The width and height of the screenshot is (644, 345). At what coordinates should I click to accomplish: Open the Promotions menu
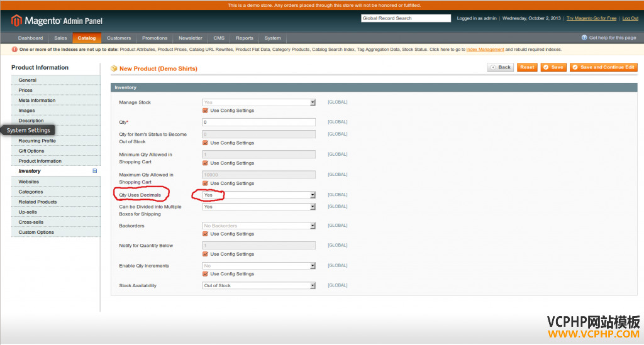pos(155,38)
